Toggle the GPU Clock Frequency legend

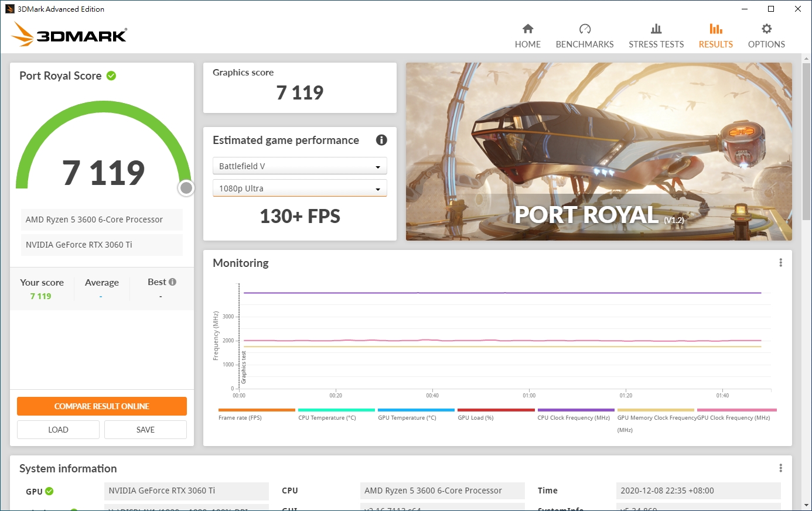point(736,414)
